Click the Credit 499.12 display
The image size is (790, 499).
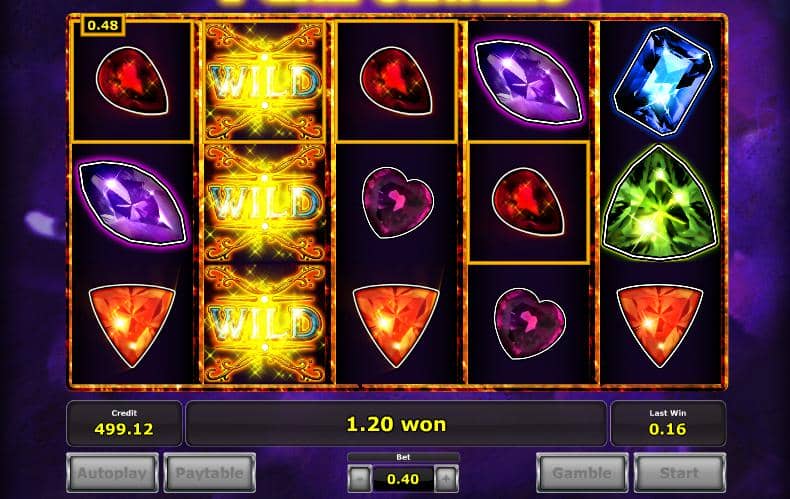(124, 423)
